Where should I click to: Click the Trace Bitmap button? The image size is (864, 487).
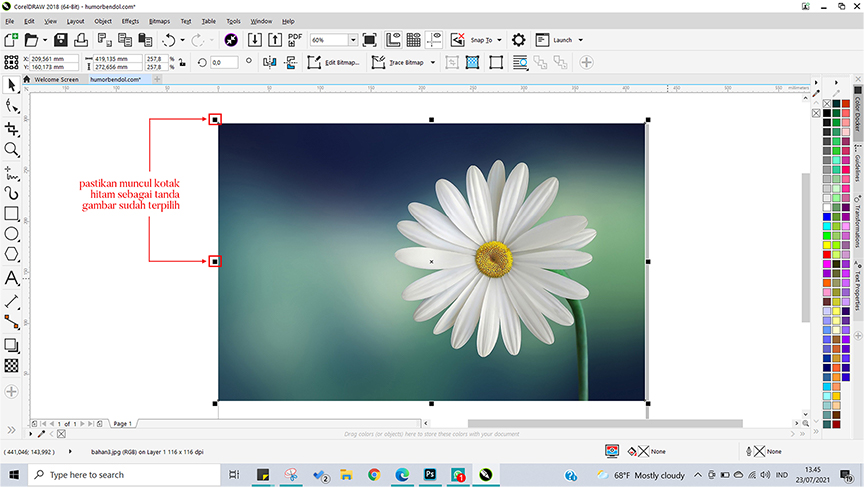click(x=398, y=62)
